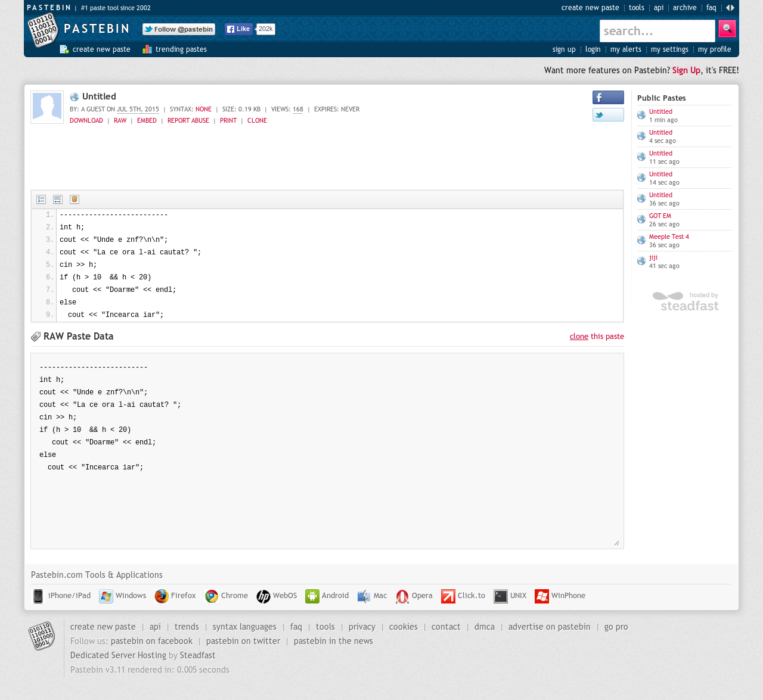This screenshot has width=763, height=700.
Task: Click 'advertise on pastebin' footer link
Action: [550, 627]
